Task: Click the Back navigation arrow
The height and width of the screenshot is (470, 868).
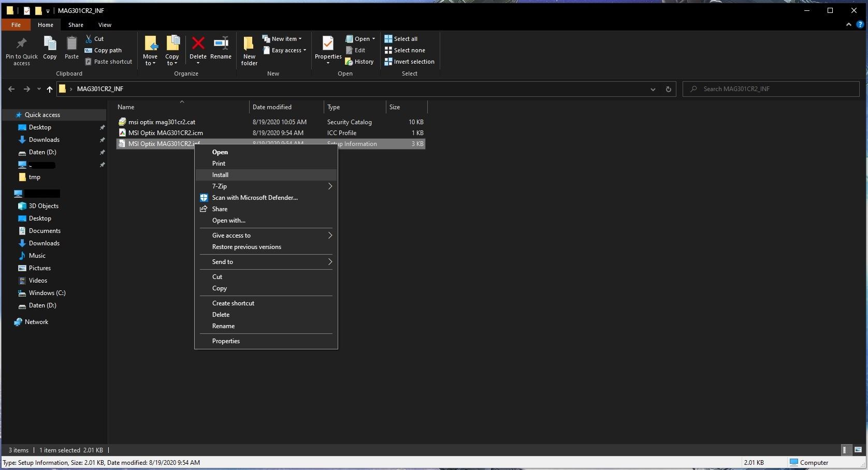Action: coord(11,89)
